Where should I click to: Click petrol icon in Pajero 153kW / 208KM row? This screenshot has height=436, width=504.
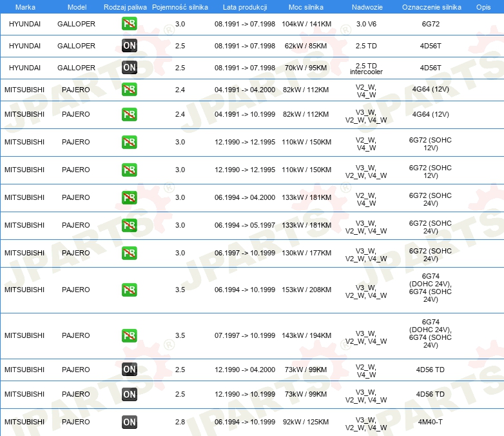point(129,290)
